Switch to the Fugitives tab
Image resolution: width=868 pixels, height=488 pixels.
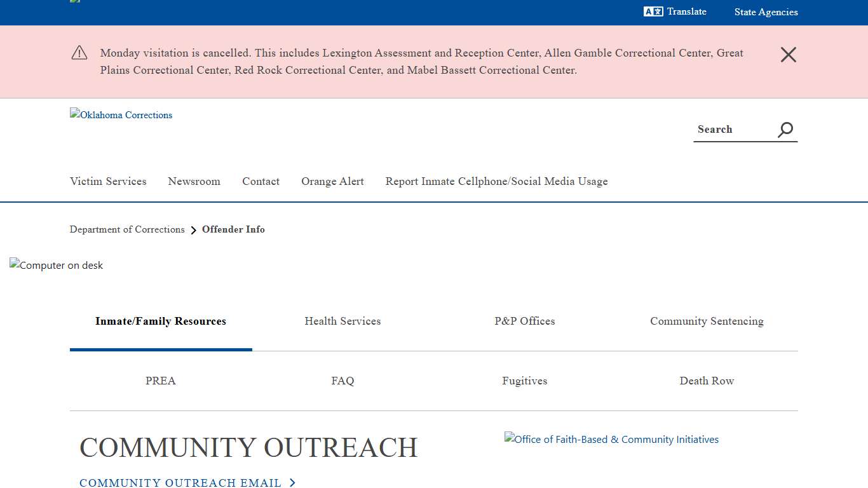pyautogui.click(x=525, y=381)
